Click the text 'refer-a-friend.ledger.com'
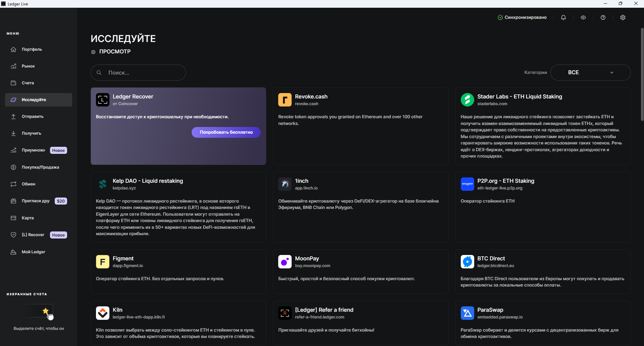This screenshot has height=346, width=644. pos(319,317)
